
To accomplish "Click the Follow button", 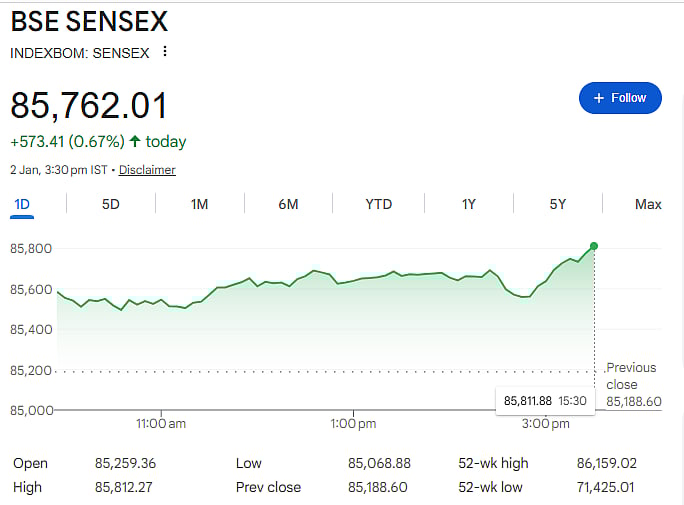I will coord(620,98).
